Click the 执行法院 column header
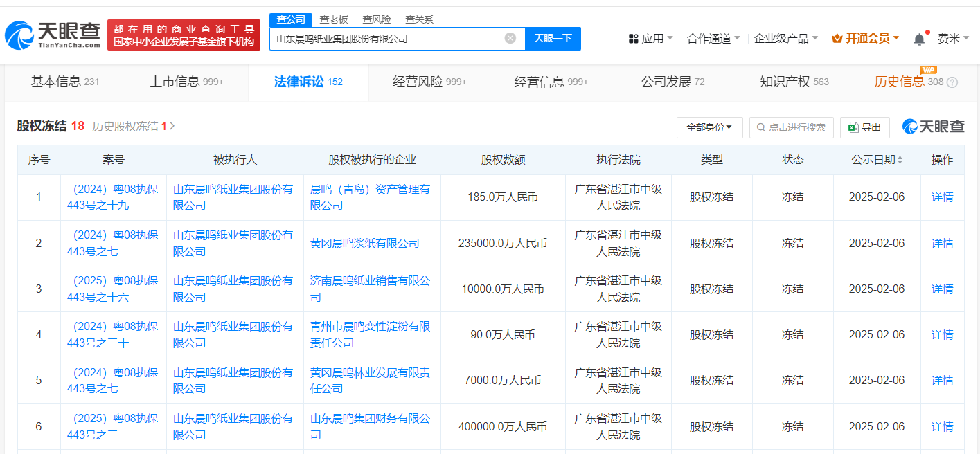 (x=618, y=160)
